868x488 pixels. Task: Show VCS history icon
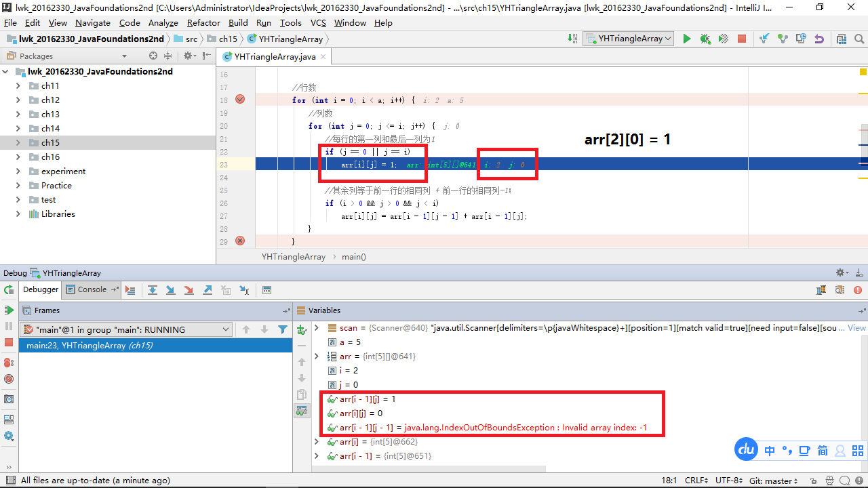[801, 39]
